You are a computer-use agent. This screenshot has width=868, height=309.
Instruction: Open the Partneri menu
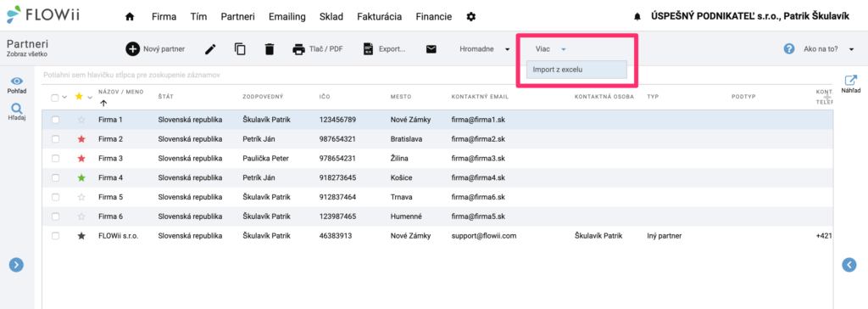coord(237,17)
